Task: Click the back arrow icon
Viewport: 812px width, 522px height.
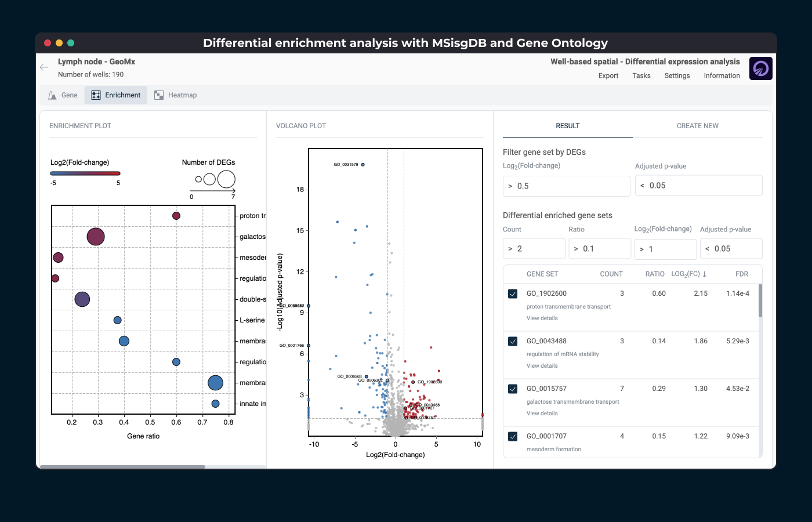Action: coord(44,67)
